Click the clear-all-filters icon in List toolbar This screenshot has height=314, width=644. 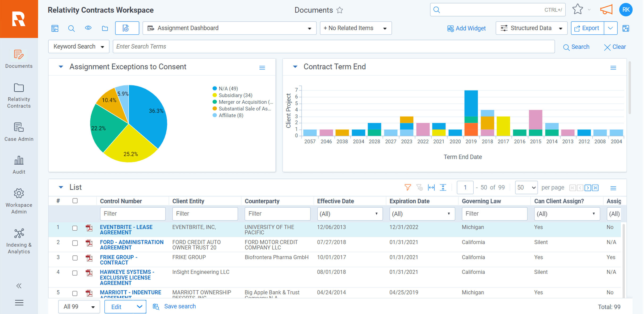[420, 187]
